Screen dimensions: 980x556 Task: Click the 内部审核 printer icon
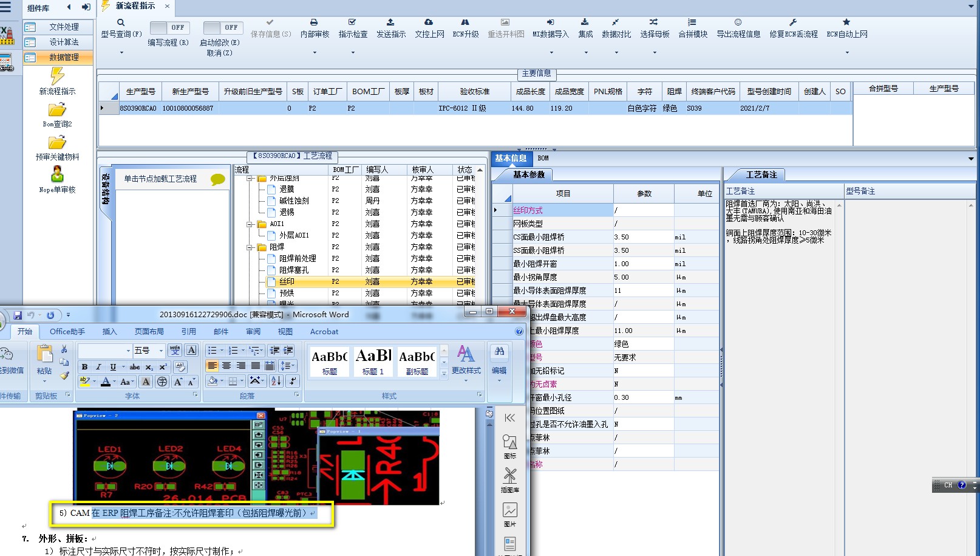tap(314, 22)
